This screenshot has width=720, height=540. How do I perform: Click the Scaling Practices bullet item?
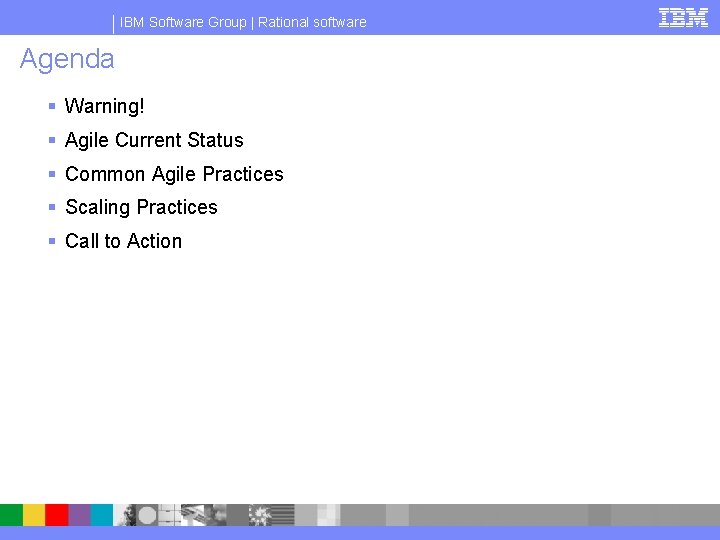pos(141,208)
